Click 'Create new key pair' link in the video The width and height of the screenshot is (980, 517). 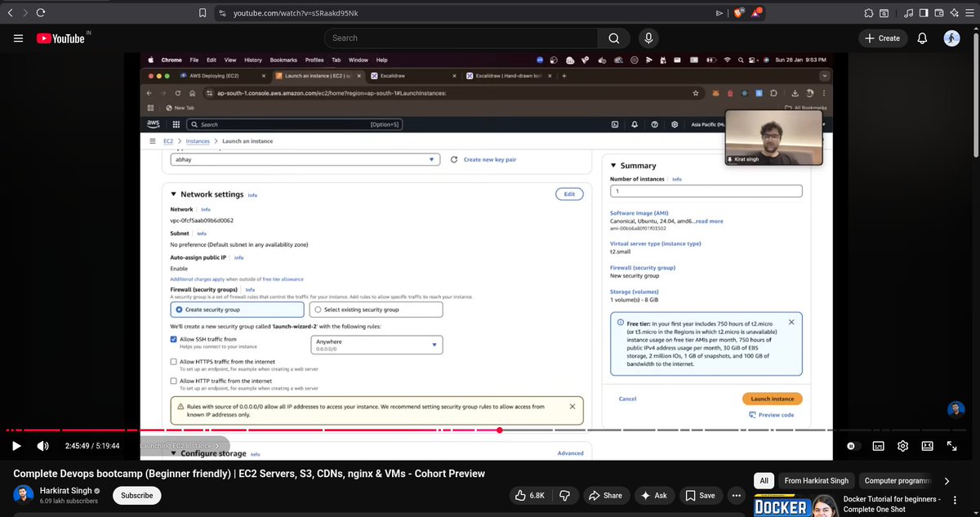tap(489, 160)
